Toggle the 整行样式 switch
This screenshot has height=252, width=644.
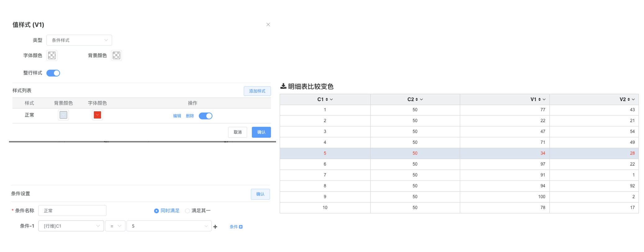click(53, 73)
